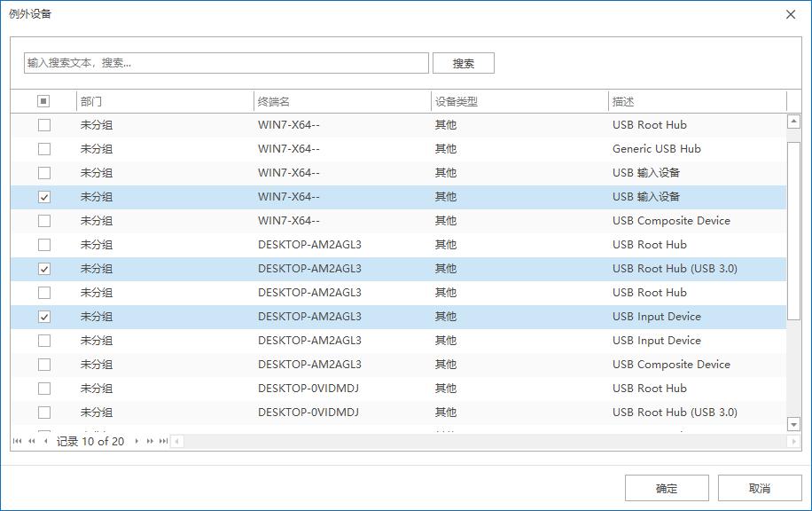Cancel the dialog with 取消
The height and width of the screenshot is (511, 812).
pos(759,488)
